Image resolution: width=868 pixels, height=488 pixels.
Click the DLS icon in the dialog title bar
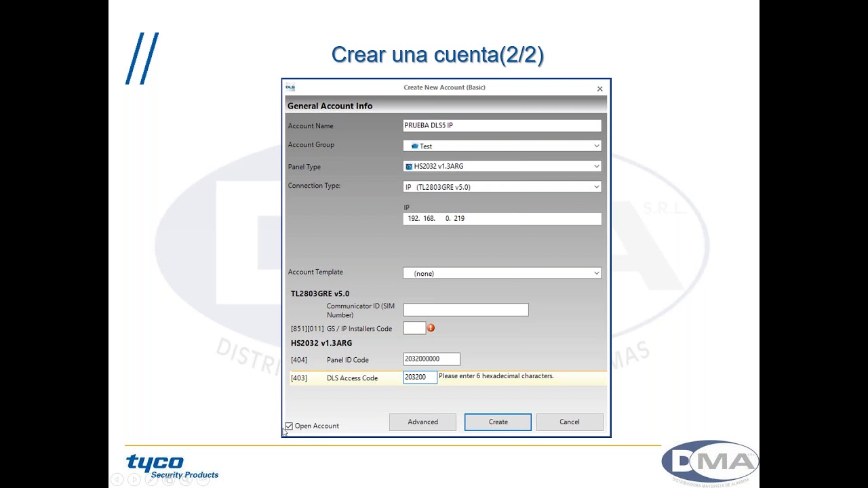tap(290, 87)
